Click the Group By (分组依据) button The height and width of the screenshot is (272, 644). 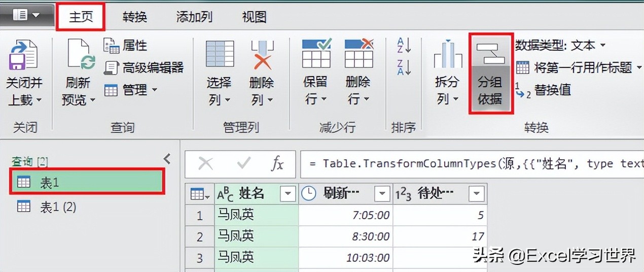490,74
